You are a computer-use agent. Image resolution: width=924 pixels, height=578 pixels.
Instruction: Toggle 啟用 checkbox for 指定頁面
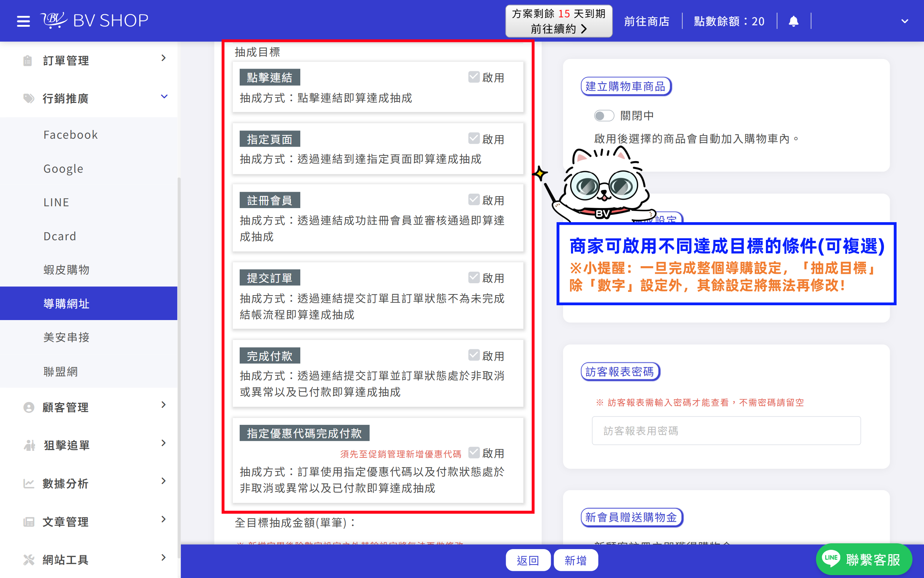(474, 138)
